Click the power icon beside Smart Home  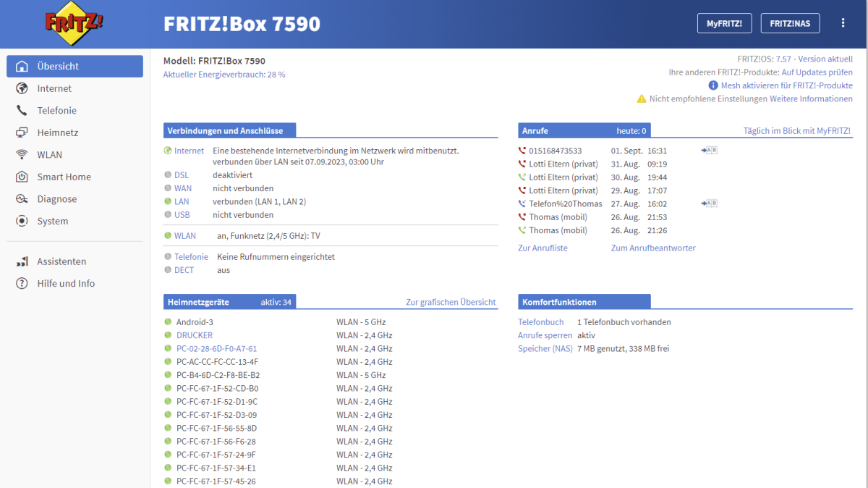point(22,177)
